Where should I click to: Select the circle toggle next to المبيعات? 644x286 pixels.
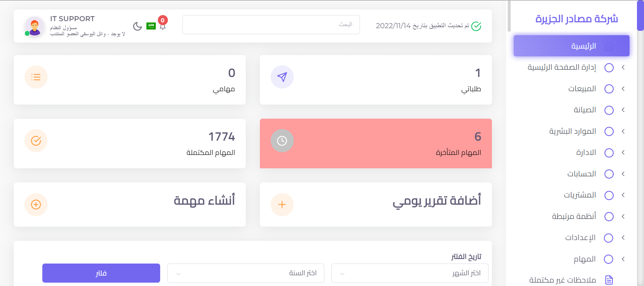pyautogui.click(x=609, y=89)
